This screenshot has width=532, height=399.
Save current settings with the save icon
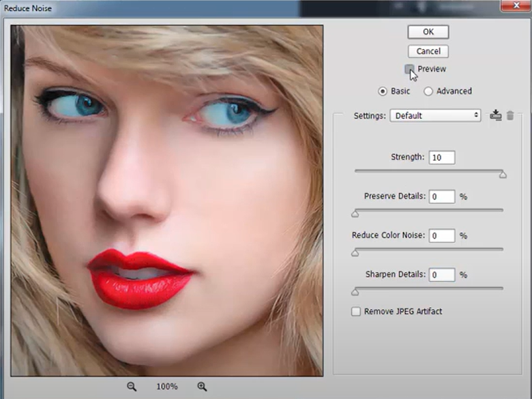click(x=495, y=115)
